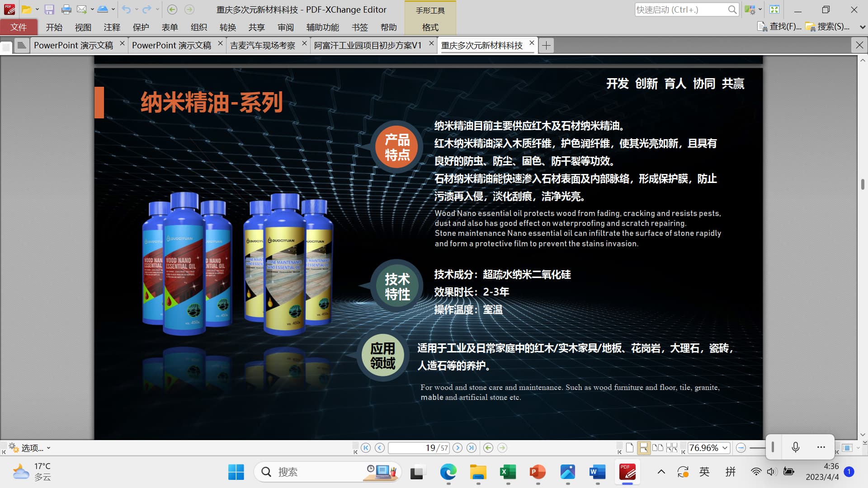Click the green previous view arrow
This screenshot has height=488, width=868.
click(488, 448)
